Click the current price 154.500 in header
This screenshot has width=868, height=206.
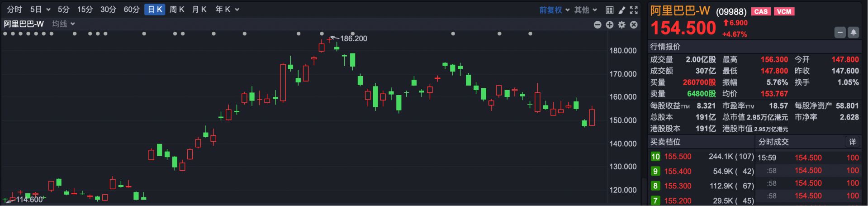[683, 29]
